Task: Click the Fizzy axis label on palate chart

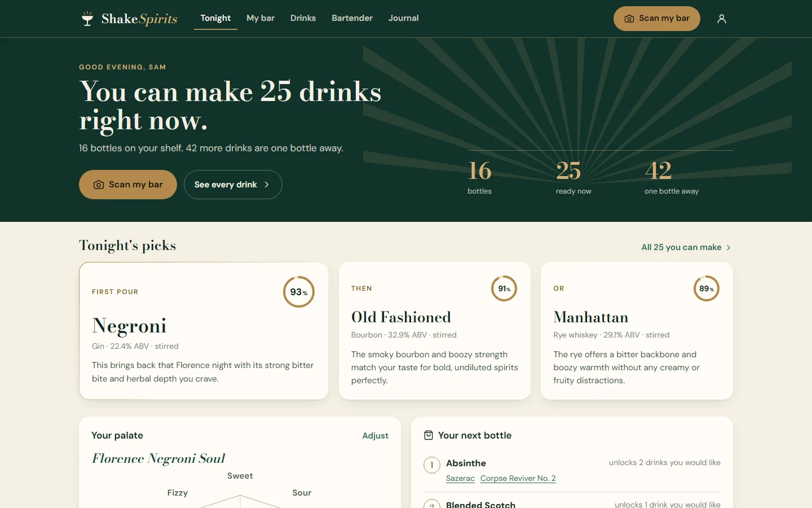Action: point(178,493)
